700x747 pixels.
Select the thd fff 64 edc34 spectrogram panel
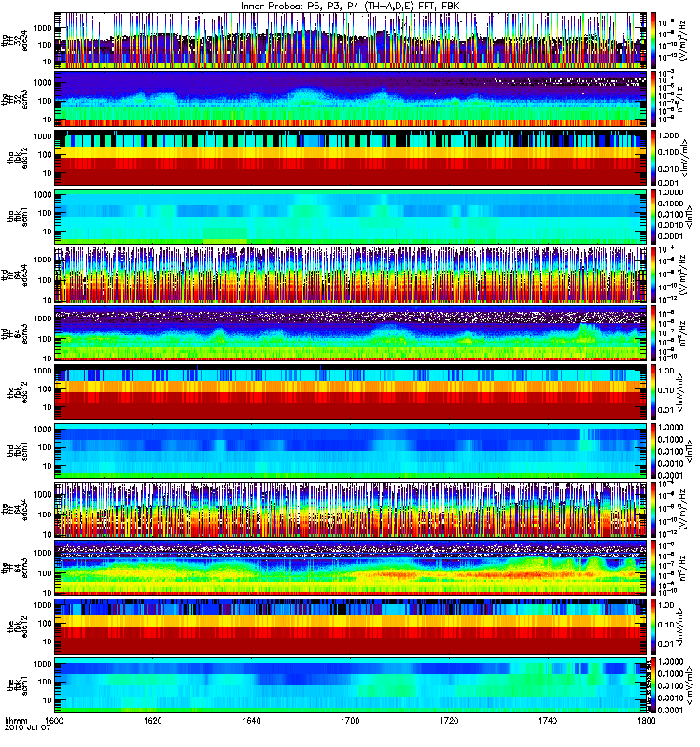point(351,275)
